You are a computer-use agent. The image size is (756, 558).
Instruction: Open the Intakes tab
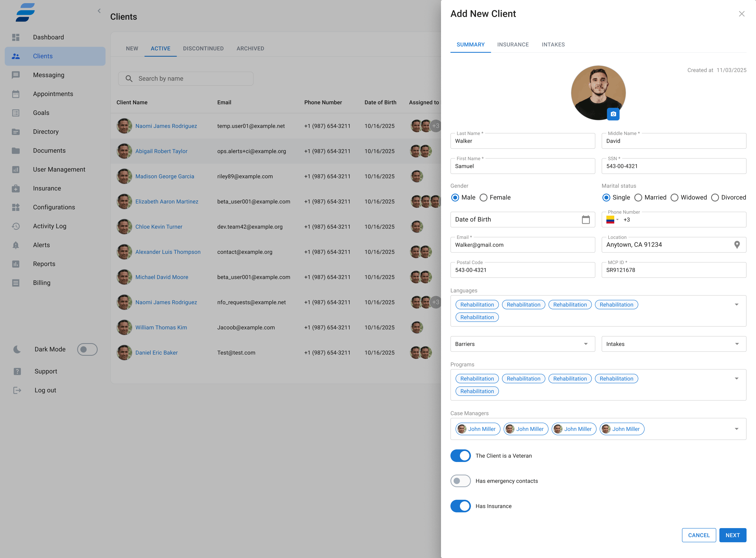(x=553, y=45)
